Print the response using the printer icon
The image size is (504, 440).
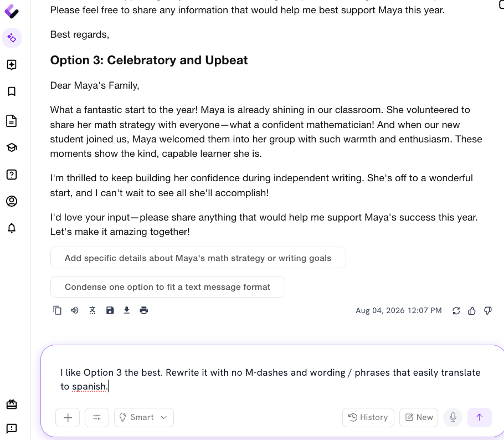[x=144, y=310]
